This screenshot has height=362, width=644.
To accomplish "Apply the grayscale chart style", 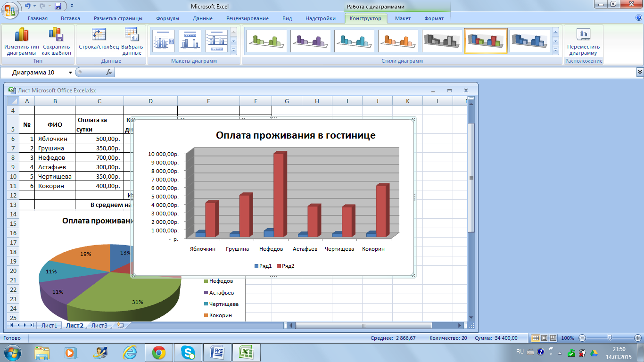I will coord(442,41).
